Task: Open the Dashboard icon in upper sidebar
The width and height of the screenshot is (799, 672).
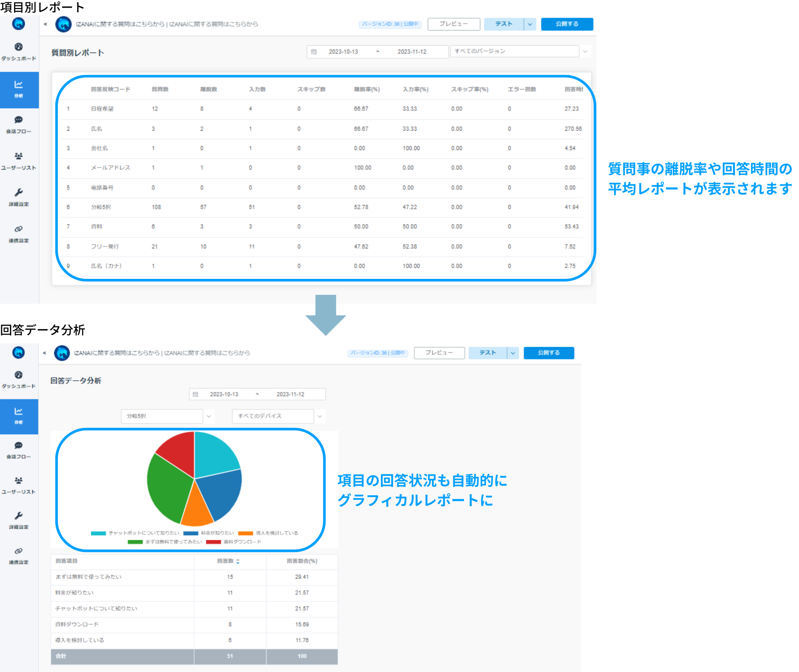Action: pyautogui.click(x=18, y=47)
